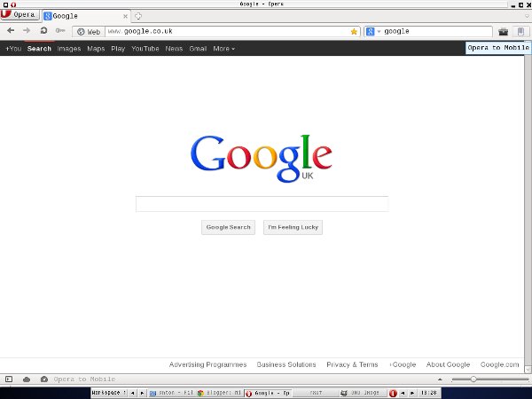Switch to the Google Opera taskbar entry
Viewport: 532px width, 399px height.
pyautogui.click(x=268, y=393)
